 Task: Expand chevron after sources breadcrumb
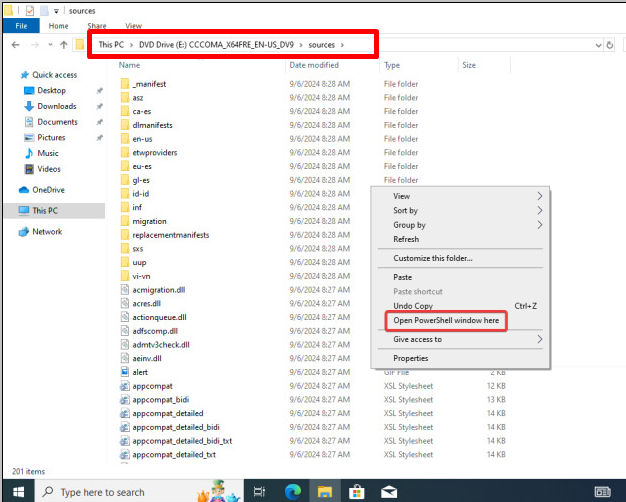(342, 45)
